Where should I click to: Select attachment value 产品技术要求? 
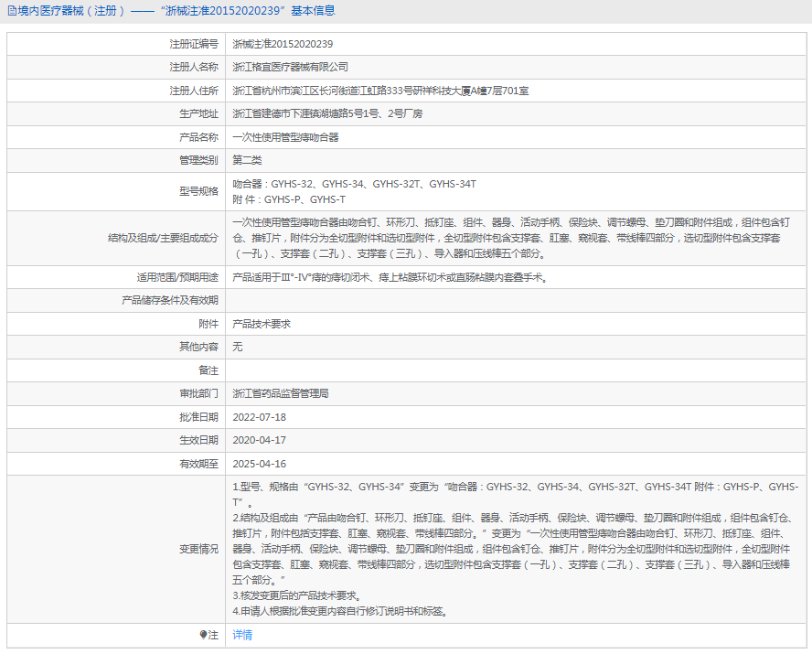point(262,324)
